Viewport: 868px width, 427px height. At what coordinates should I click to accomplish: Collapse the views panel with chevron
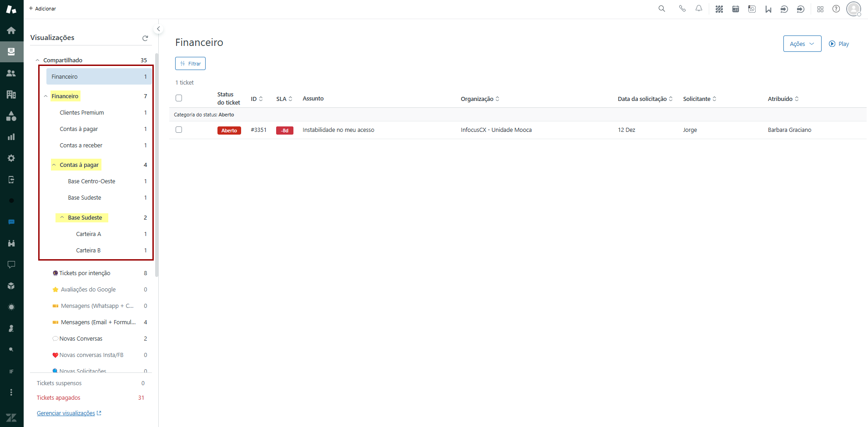coord(158,29)
